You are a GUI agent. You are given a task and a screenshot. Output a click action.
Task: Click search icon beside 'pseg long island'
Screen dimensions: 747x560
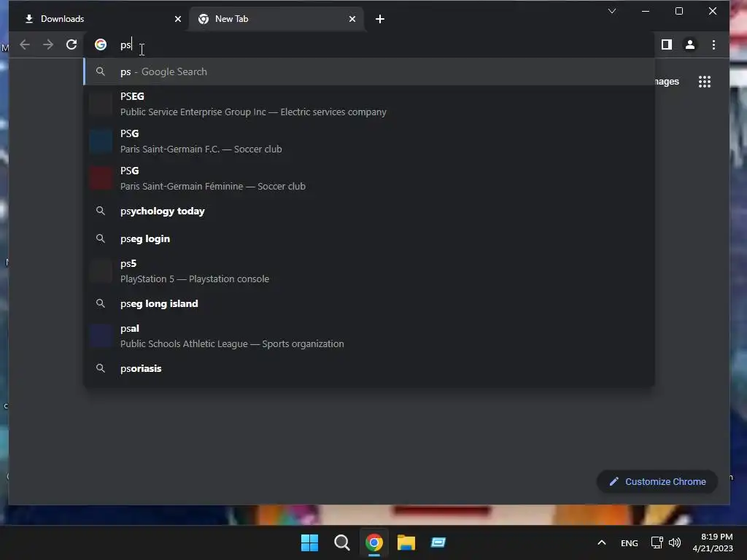[101, 303]
